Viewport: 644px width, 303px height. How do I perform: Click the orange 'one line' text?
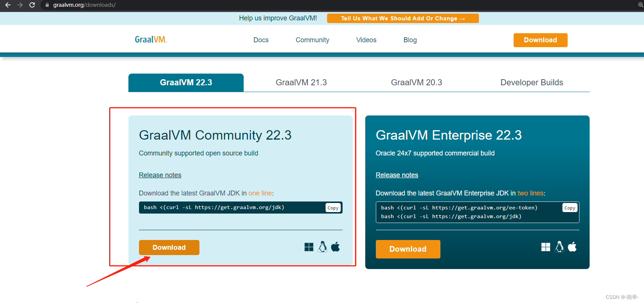[260, 193]
